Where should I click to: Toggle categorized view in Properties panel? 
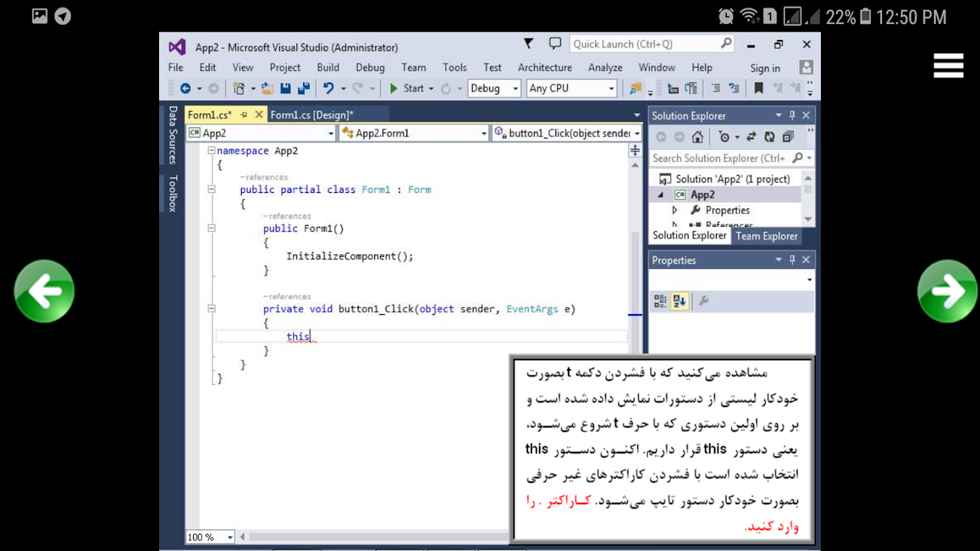pyautogui.click(x=660, y=301)
